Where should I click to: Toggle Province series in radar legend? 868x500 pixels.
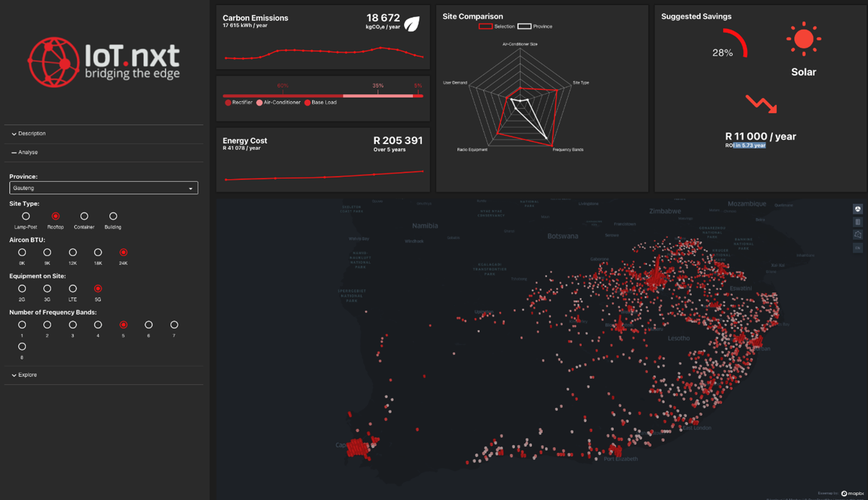(x=535, y=26)
